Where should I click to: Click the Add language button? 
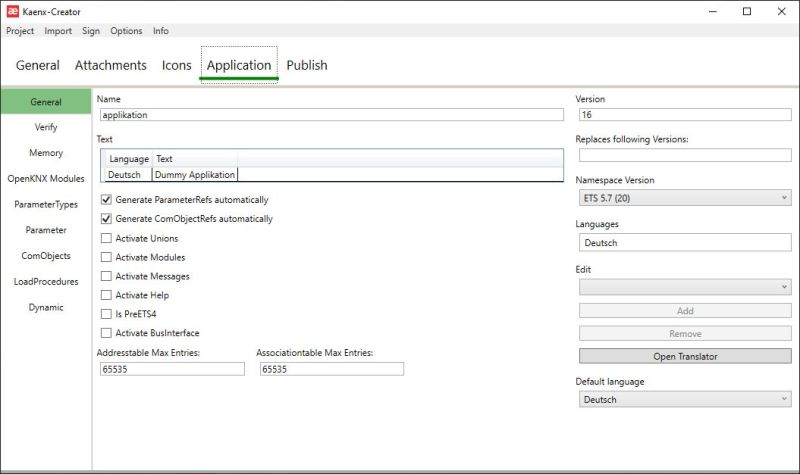[685, 311]
